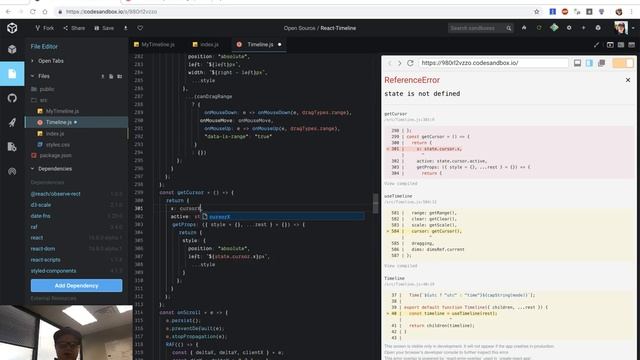Click the Share button
Viewport: 640px width, 360px height.
(74, 28)
